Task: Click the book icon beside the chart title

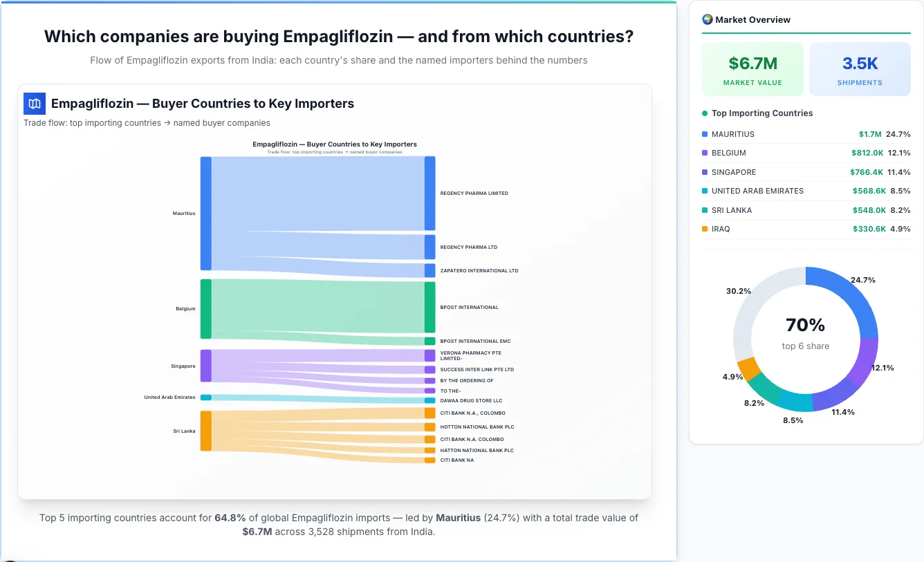Action: 34,103
